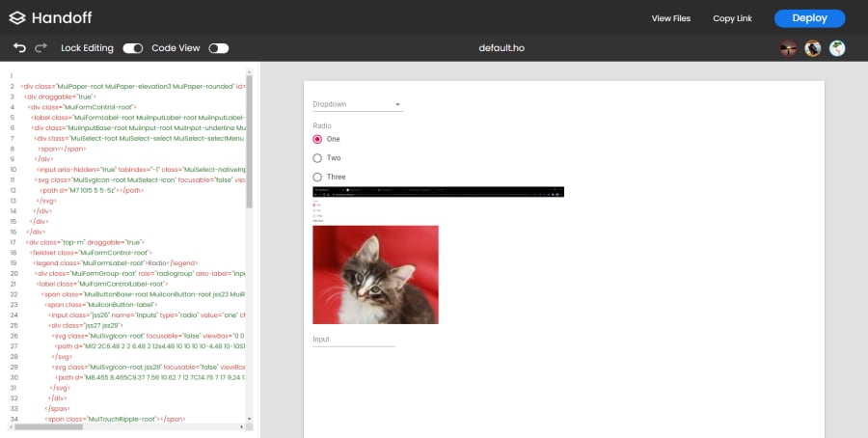Click Copy Link
Screen dimensions: 868x438
732,18
